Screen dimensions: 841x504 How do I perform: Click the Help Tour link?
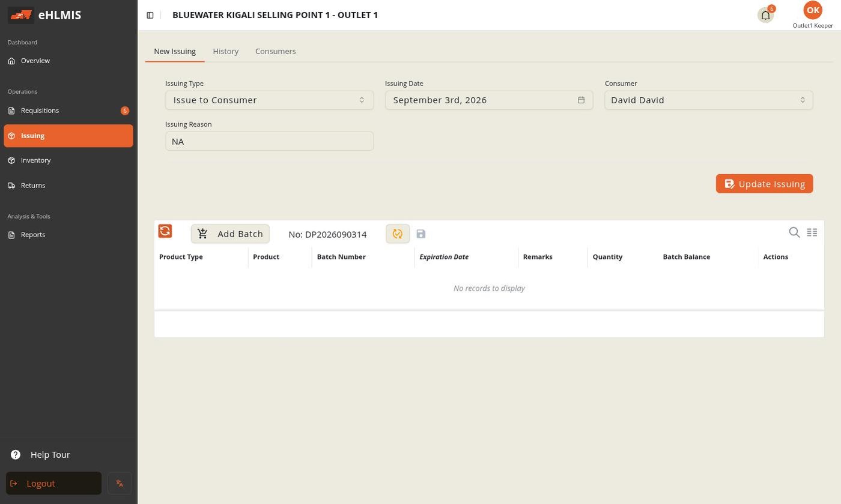pyautogui.click(x=50, y=455)
